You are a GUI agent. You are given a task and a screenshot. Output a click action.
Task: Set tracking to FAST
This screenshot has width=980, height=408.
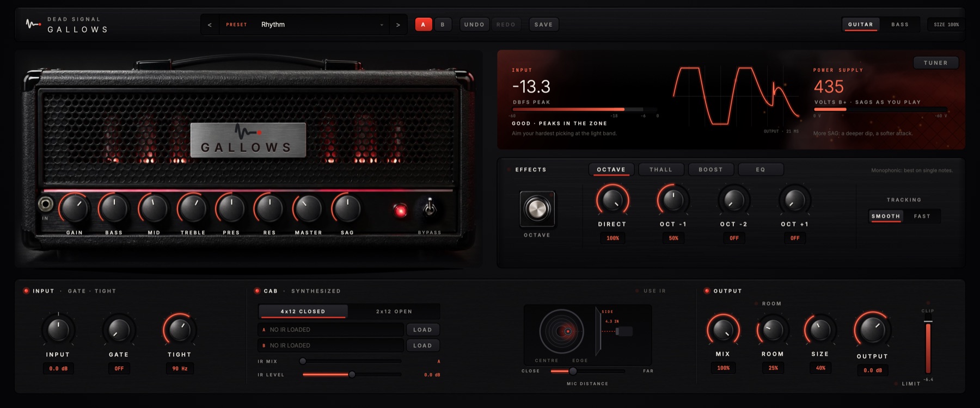[x=922, y=216]
